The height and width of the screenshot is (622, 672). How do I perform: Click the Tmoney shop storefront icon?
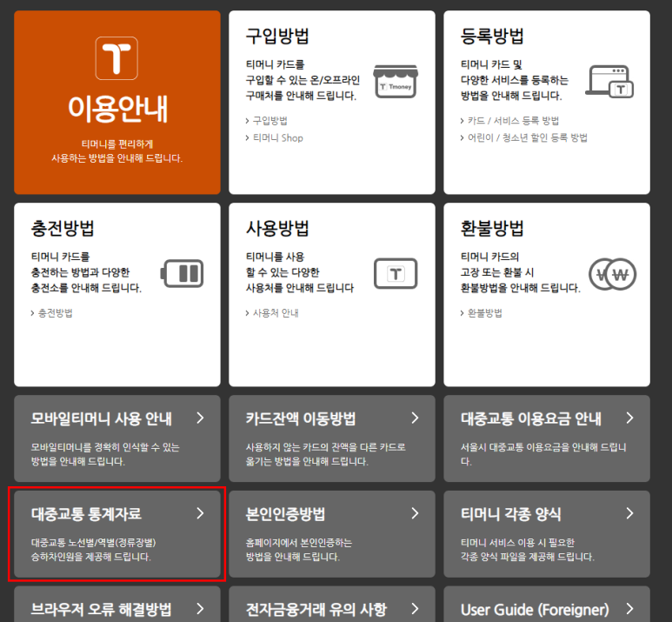(x=396, y=82)
